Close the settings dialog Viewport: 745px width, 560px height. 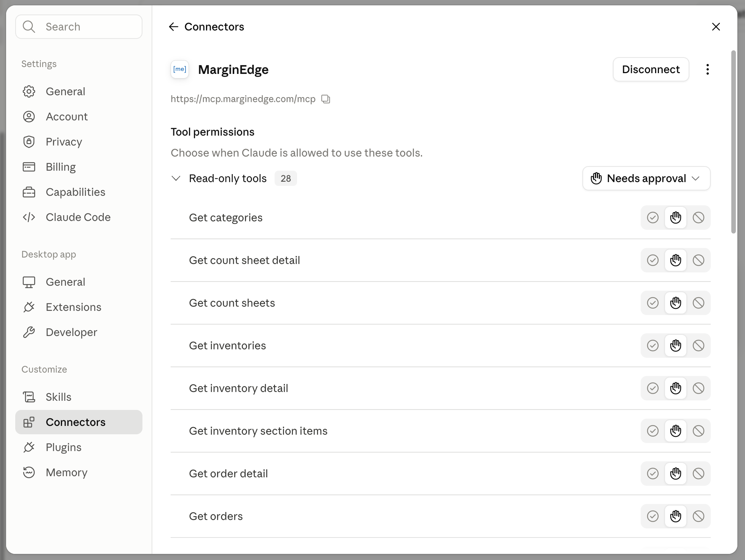click(x=716, y=27)
